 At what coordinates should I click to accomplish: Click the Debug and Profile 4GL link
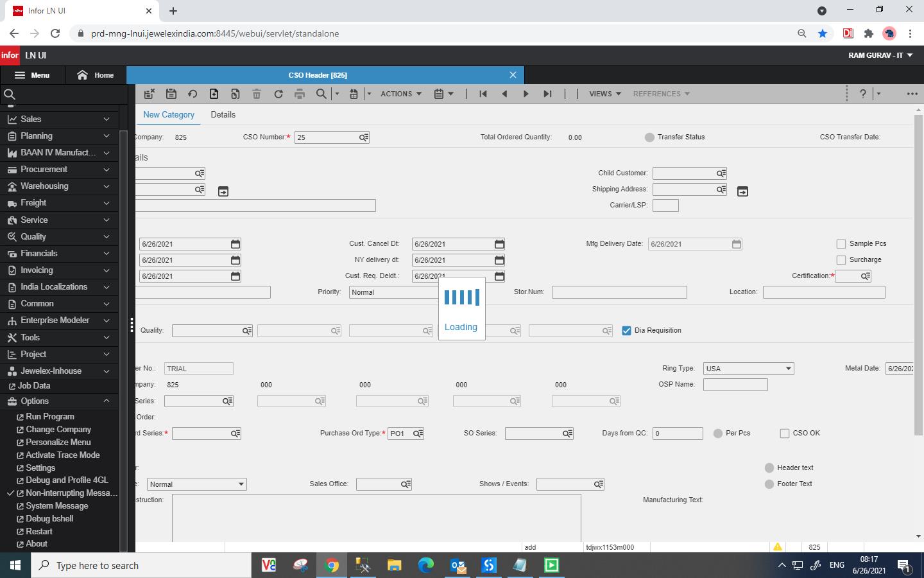[67, 480]
